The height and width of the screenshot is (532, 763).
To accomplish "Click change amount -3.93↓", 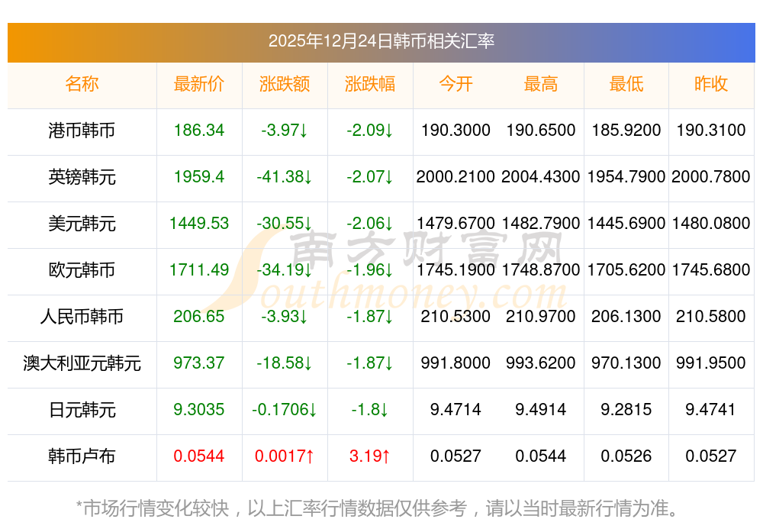I will click(x=285, y=317).
